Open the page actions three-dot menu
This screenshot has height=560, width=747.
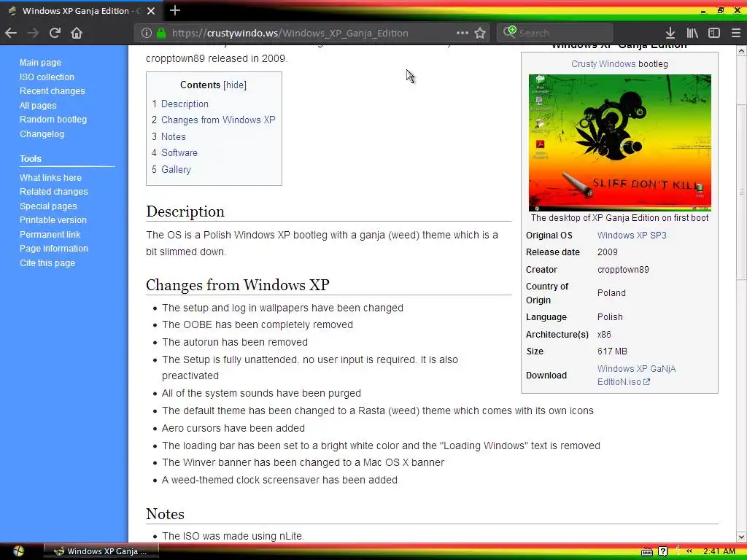(462, 33)
